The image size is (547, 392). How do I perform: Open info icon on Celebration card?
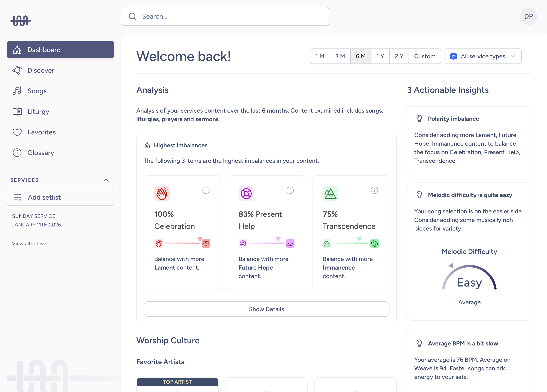point(206,190)
